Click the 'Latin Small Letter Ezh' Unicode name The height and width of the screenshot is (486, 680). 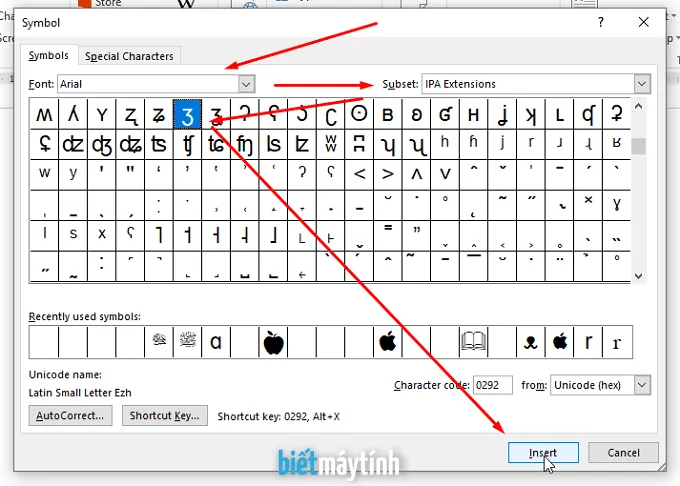coord(80,393)
